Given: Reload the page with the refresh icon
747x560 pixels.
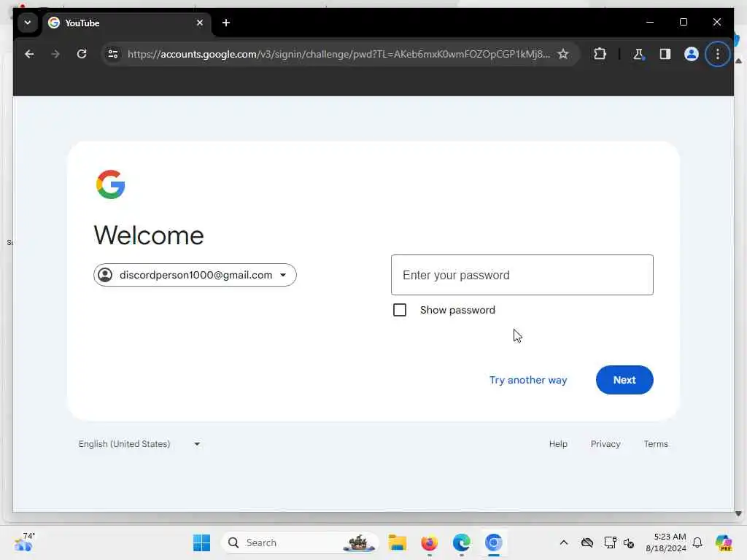Looking at the screenshot, I should click(82, 54).
